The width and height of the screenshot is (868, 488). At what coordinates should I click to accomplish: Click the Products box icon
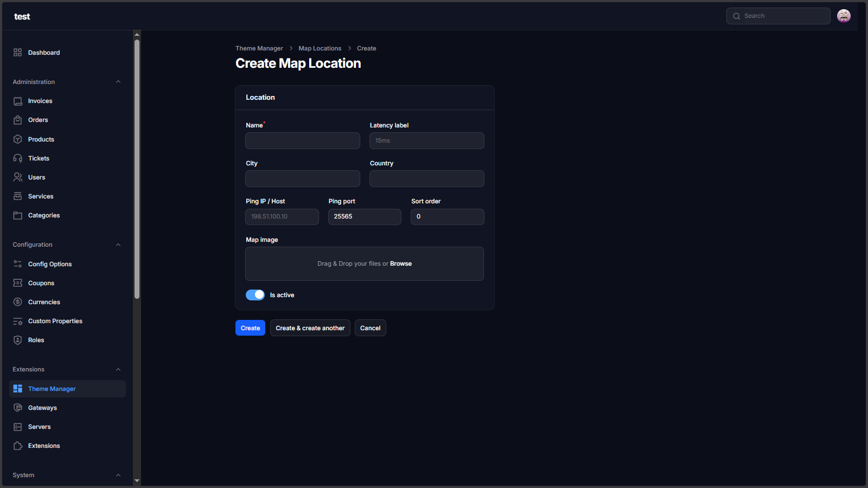(18, 139)
